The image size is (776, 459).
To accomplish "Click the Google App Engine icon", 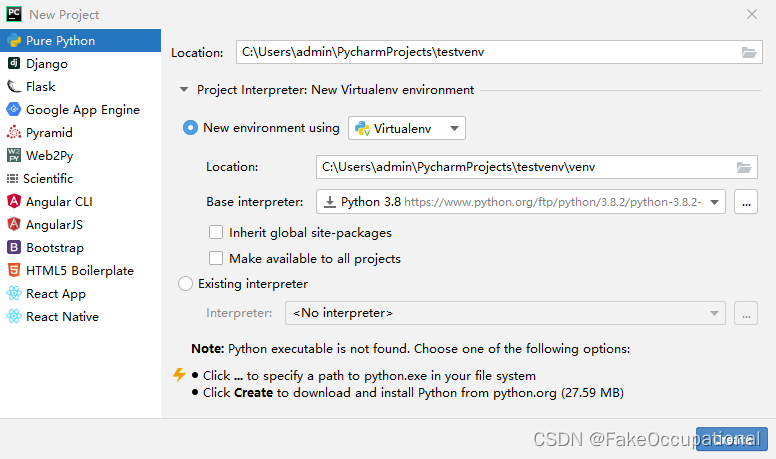I will click(14, 109).
